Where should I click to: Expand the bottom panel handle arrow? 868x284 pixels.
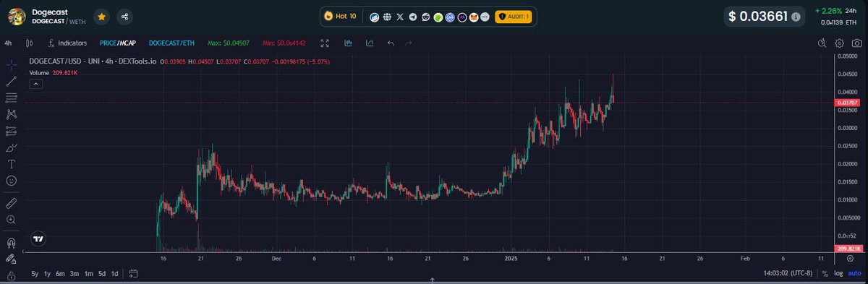tap(433, 279)
